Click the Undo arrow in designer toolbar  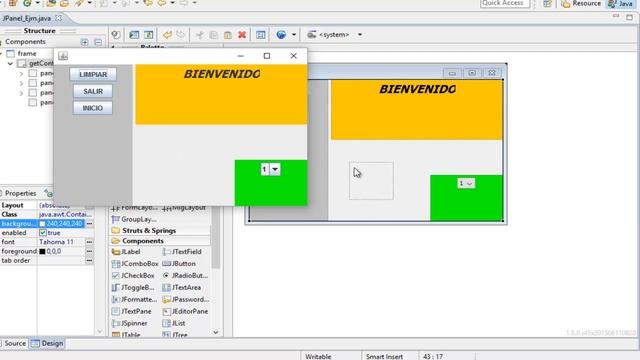pyautogui.click(x=167, y=35)
